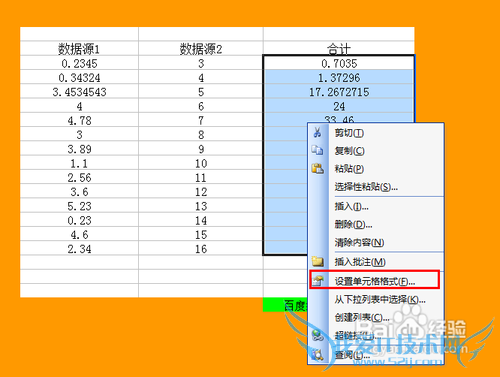Select 清除内容(N) menu entry
Image resolution: width=500 pixels, height=377 pixels.
pos(376,242)
